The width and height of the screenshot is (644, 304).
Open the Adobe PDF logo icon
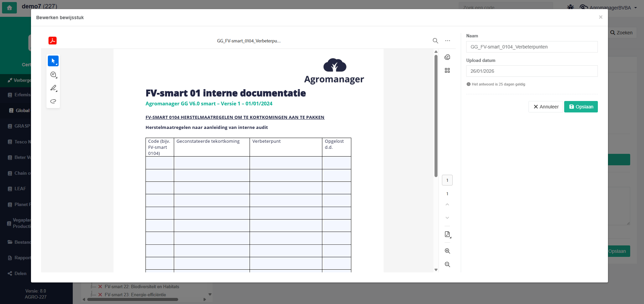pyautogui.click(x=53, y=41)
